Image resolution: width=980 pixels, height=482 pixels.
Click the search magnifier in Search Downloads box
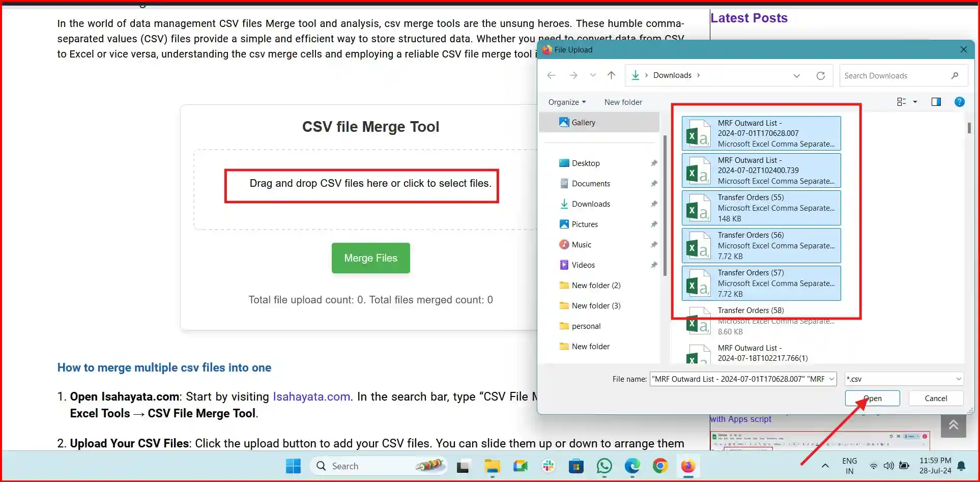tap(955, 75)
